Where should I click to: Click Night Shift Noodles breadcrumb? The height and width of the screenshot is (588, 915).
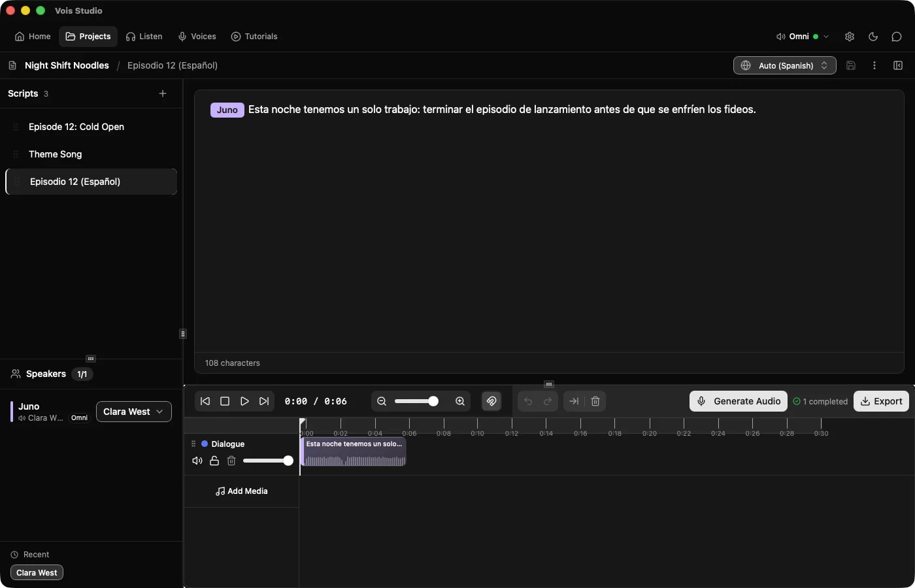(x=67, y=65)
